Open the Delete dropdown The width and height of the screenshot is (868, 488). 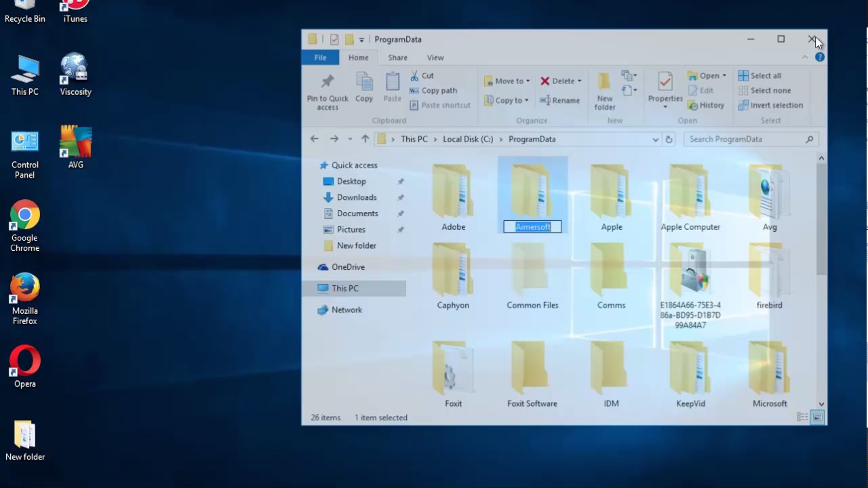pos(561,81)
